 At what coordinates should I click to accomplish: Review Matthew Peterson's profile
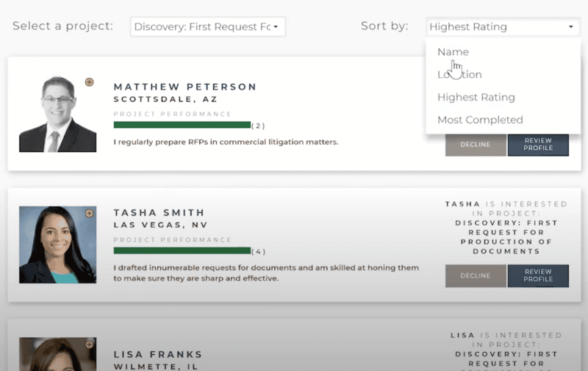538,145
